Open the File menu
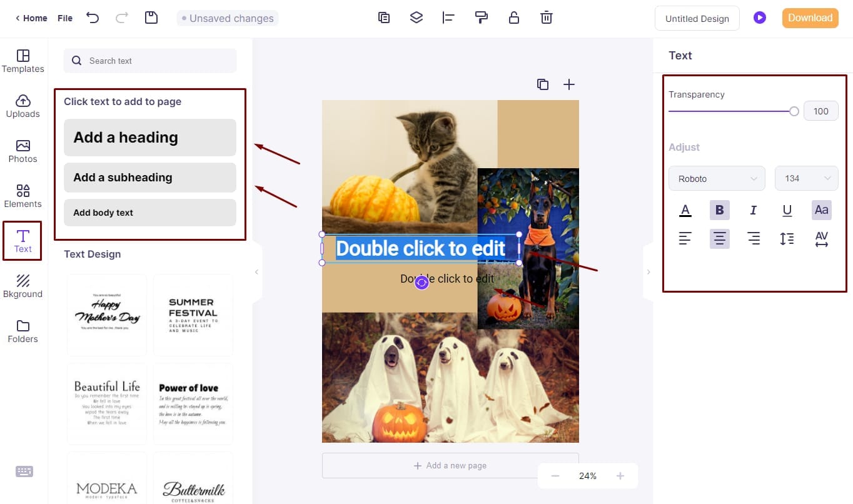The image size is (853, 504). click(x=65, y=18)
